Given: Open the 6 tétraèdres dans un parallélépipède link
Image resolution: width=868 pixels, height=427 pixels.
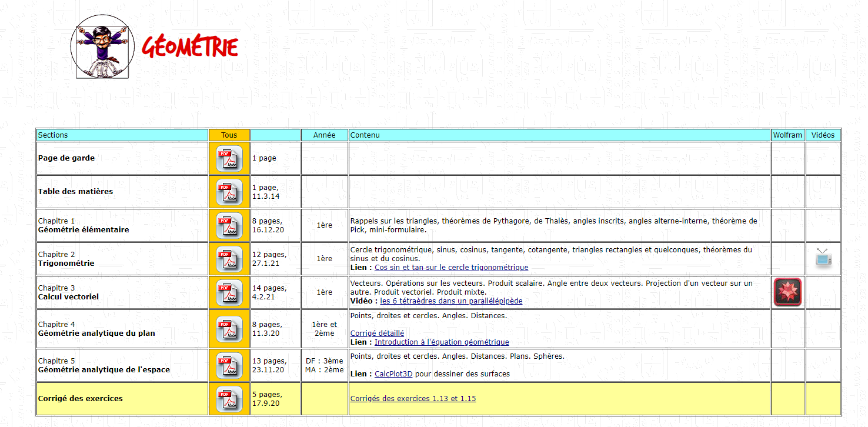Looking at the screenshot, I should coord(451,301).
